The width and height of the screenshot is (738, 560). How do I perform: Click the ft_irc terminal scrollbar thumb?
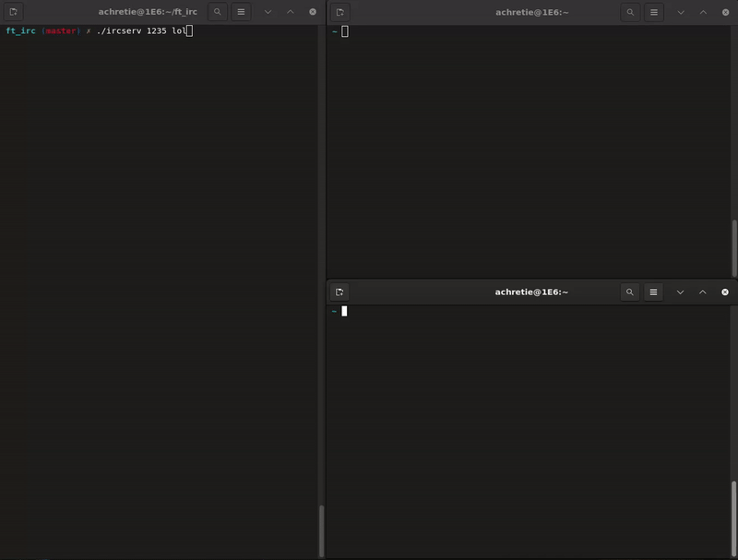pyautogui.click(x=322, y=530)
